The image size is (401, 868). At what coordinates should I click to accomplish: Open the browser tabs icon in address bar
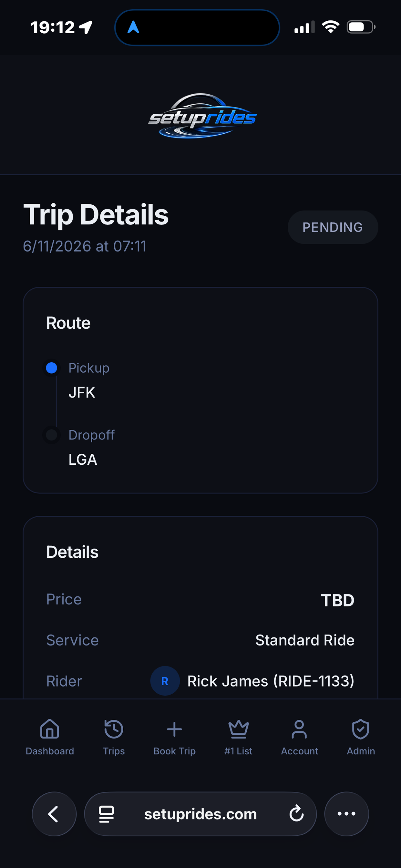pyautogui.click(x=106, y=814)
